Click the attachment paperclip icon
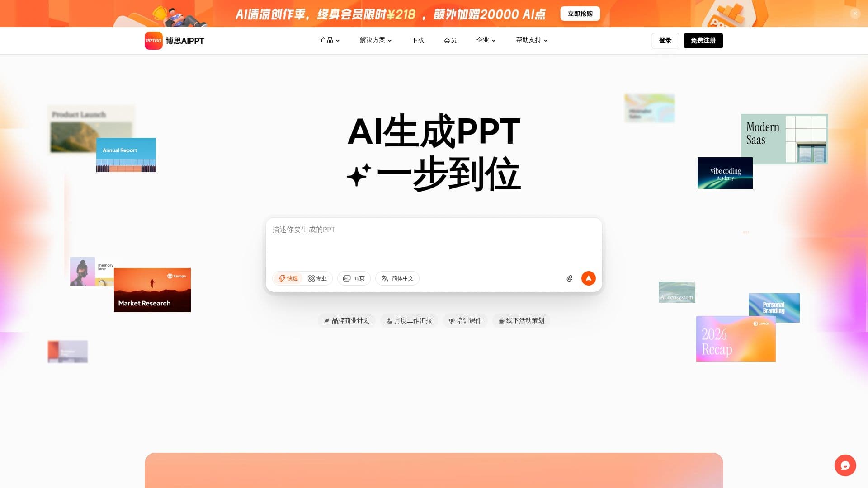868x488 pixels. (570, 278)
